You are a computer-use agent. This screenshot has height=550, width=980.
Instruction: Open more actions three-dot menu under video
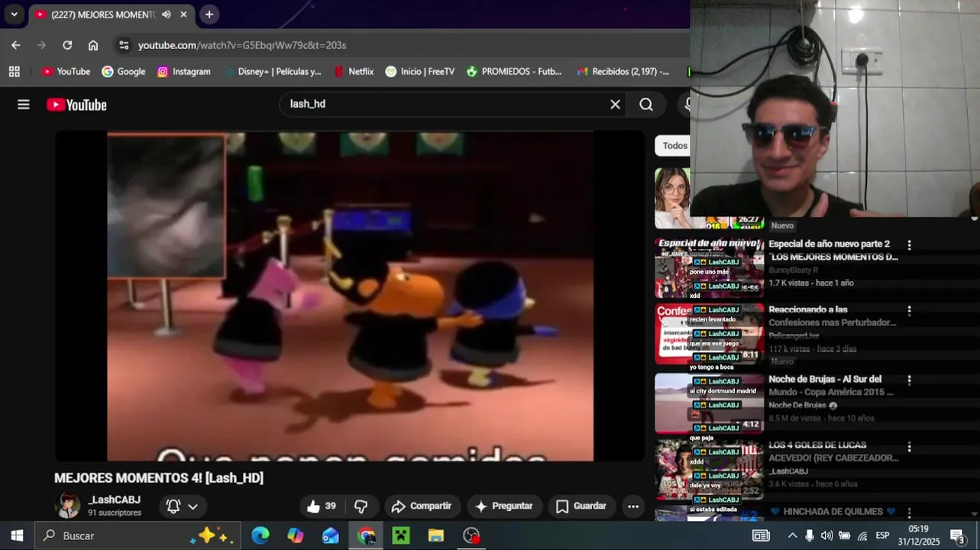click(x=633, y=506)
